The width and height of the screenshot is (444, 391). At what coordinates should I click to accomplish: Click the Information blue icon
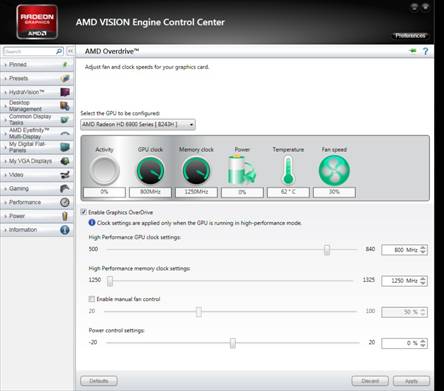(65, 230)
